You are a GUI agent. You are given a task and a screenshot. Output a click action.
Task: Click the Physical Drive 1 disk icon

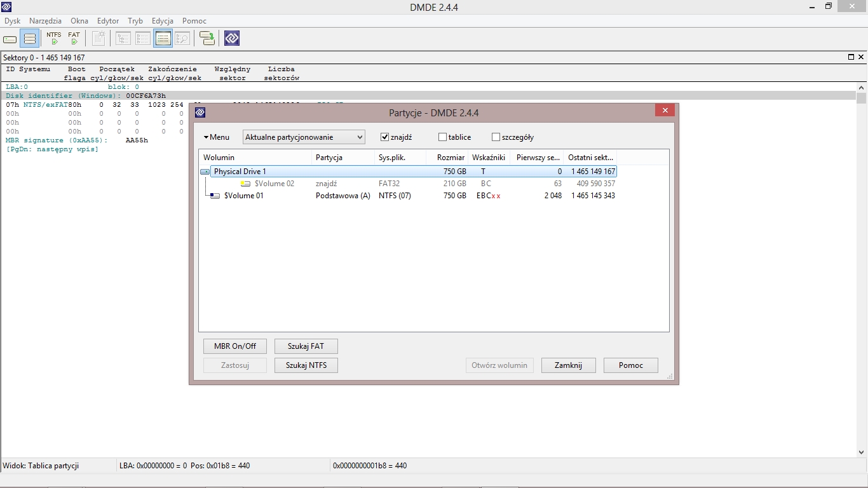tap(205, 172)
